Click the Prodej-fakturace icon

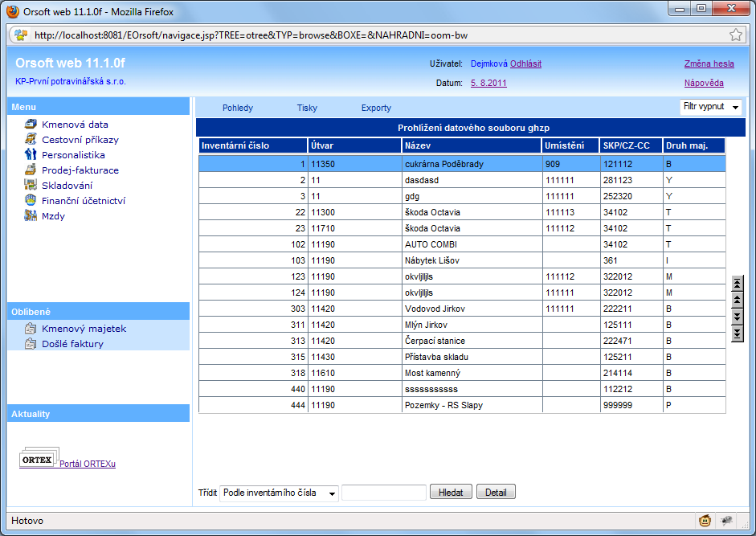point(31,170)
